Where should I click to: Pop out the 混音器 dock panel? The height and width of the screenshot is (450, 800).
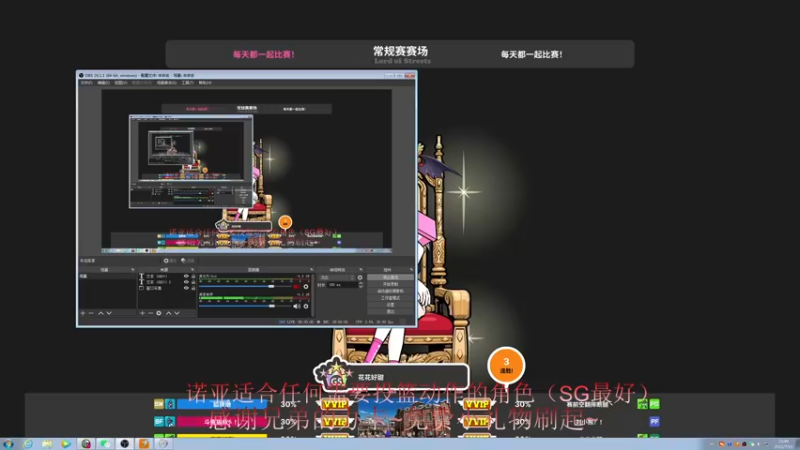[x=311, y=270]
